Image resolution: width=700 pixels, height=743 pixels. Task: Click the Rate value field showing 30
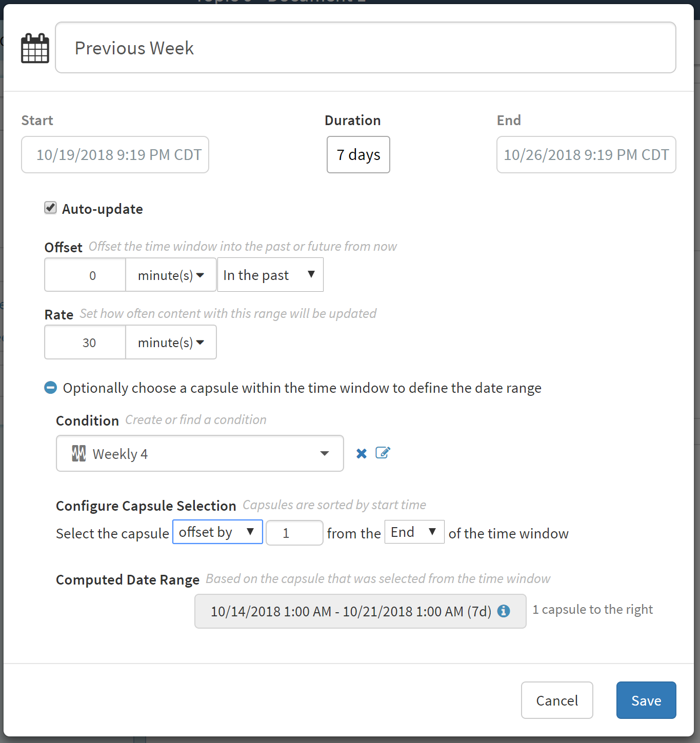86,343
